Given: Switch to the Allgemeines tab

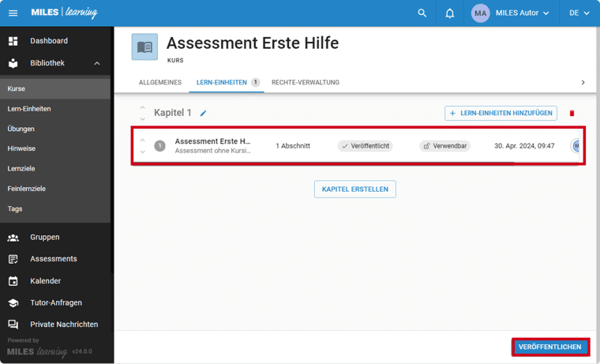Looking at the screenshot, I should point(160,82).
